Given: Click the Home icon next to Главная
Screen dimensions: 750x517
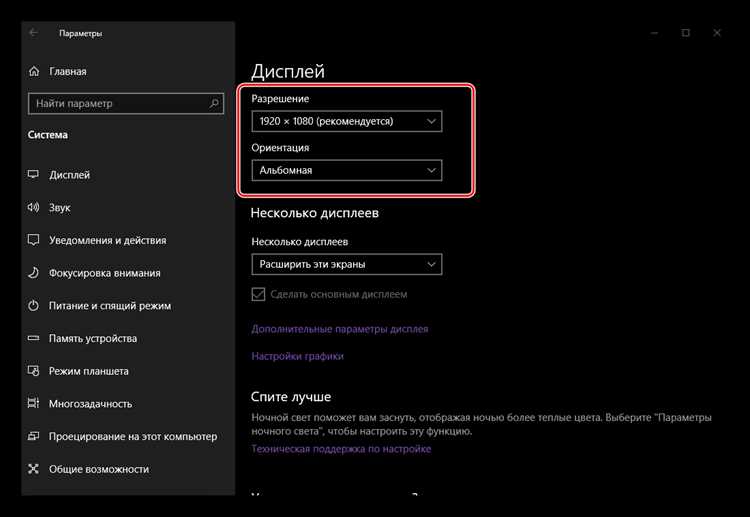Looking at the screenshot, I should (x=34, y=71).
